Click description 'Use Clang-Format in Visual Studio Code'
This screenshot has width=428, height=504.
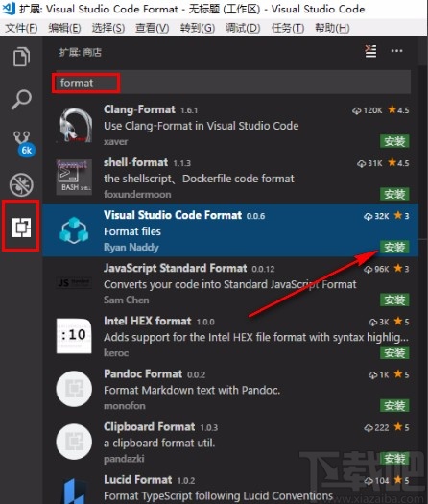[202, 126]
